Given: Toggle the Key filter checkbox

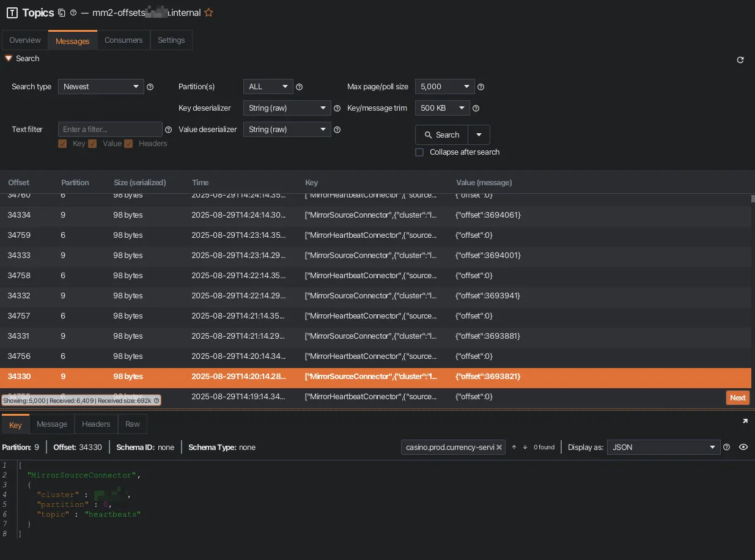Looking at the screenshot, I should point(62,144).
